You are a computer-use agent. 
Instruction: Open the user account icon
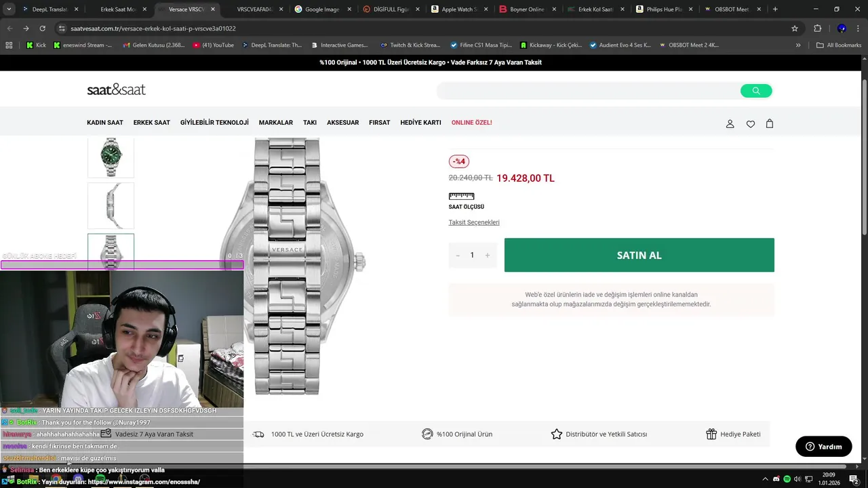click(x=730, y=123)
